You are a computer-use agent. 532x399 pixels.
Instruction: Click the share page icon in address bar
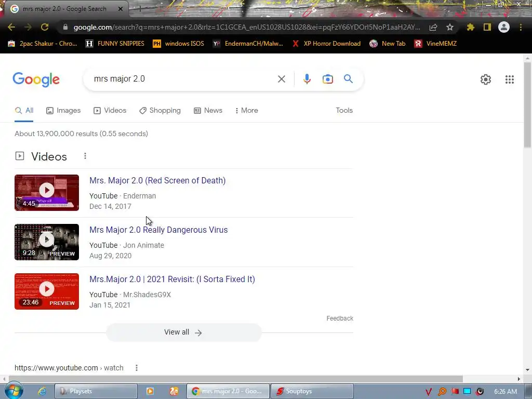click(x=433, y=28)
